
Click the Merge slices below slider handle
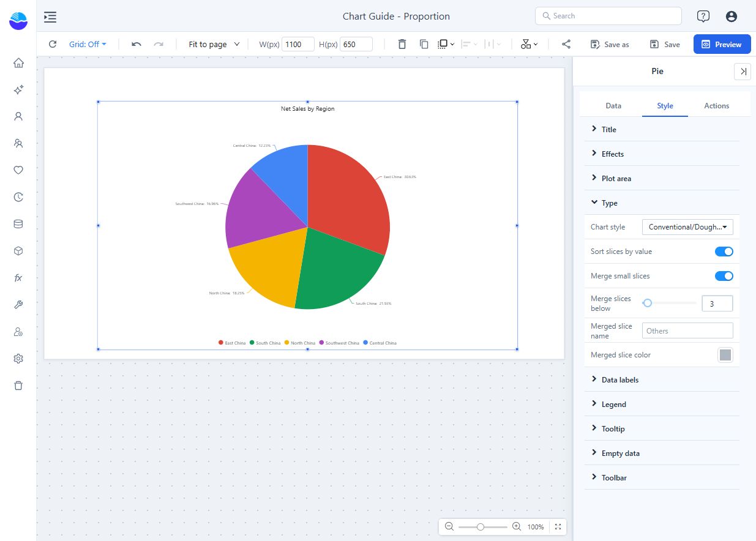647,303
